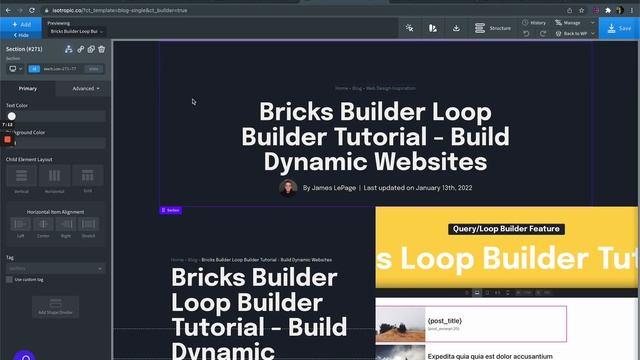Click the lower left Bricks Builder heading
Viewport: 640px width, 360px height.
coord(260,313)
